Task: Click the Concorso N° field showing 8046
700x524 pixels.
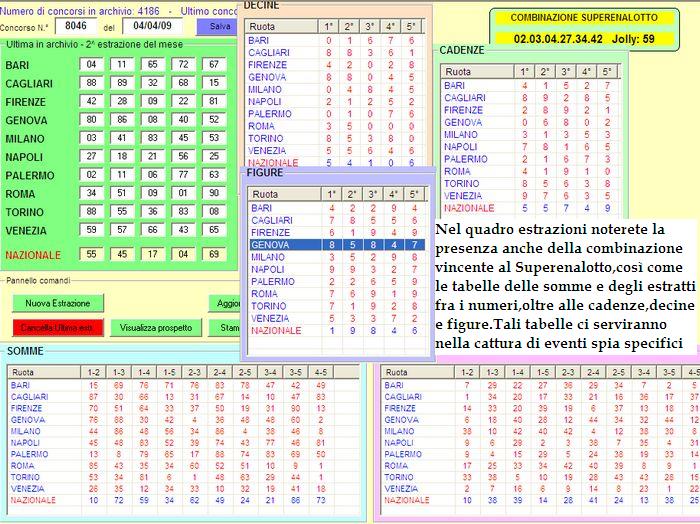Action: click(x=76, y=26)
